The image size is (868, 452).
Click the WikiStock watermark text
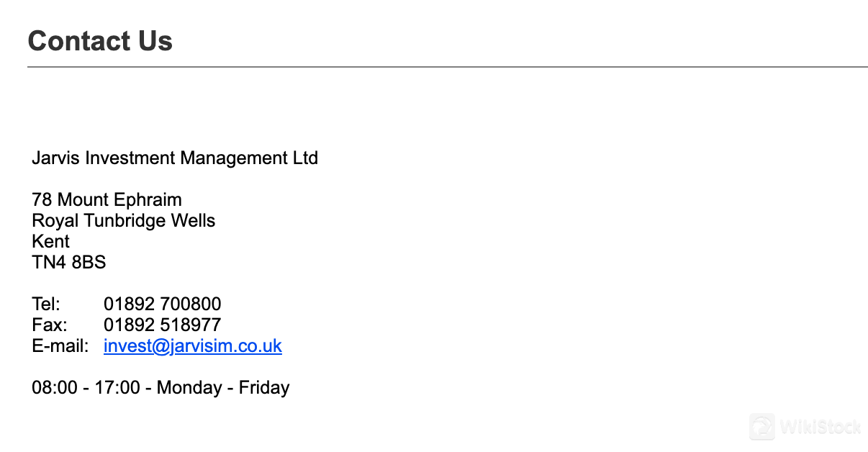820,428
